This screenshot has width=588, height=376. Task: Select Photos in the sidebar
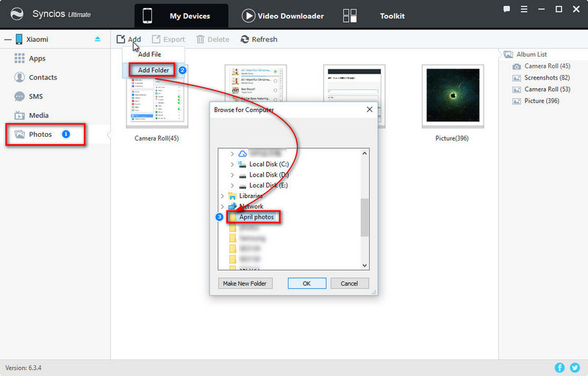click(x=40, y=135)
